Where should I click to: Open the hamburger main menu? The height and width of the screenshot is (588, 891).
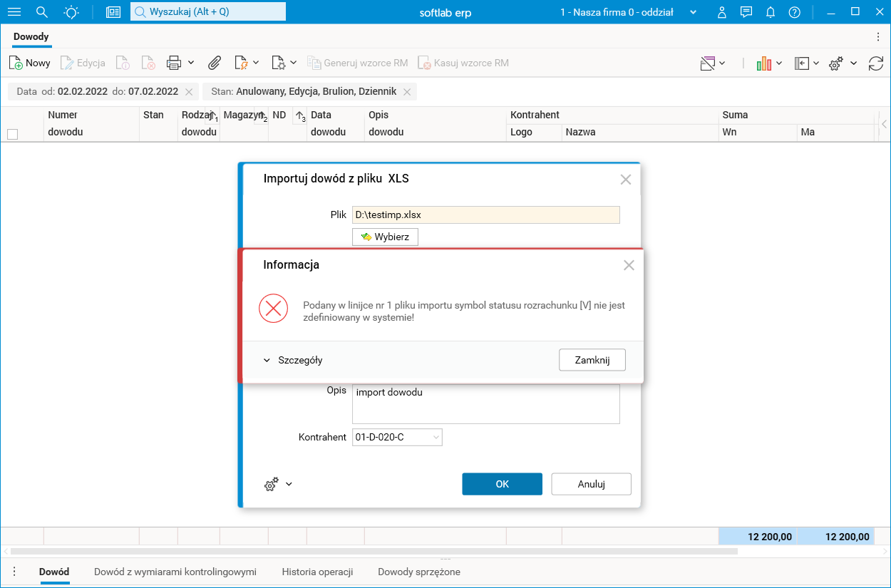14,12
